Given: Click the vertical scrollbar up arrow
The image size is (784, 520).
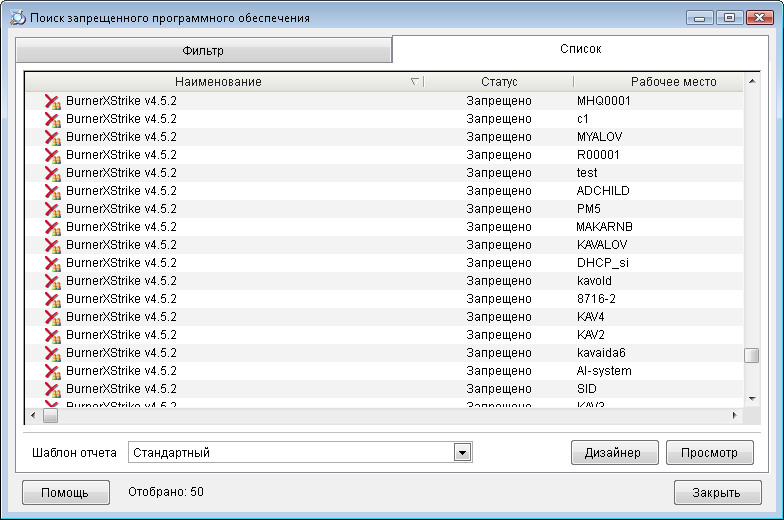Looking at the screenshot, I should pyautogui.click(x=752, y=81).
